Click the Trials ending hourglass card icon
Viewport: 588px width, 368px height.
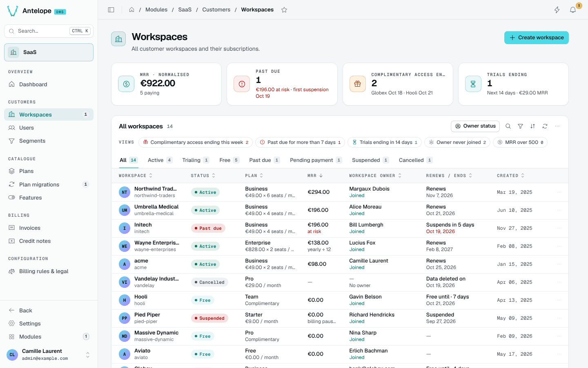click(473, 84)
